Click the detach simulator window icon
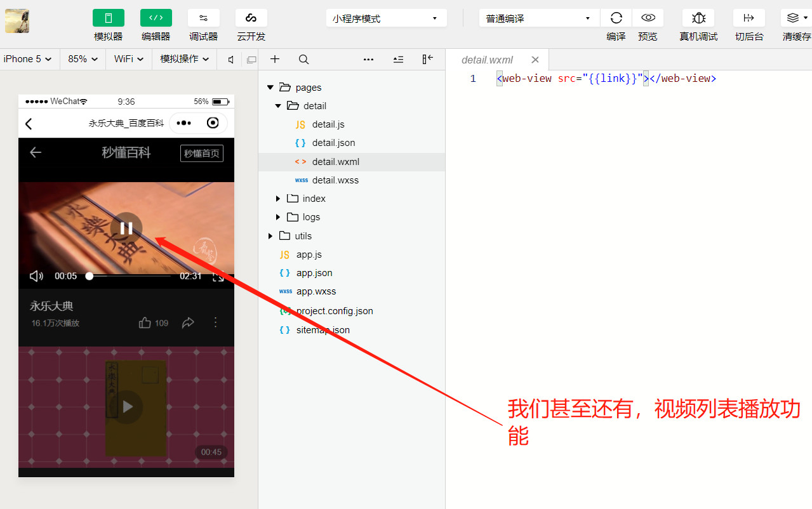Screen dimensions: 812x509 251,60
